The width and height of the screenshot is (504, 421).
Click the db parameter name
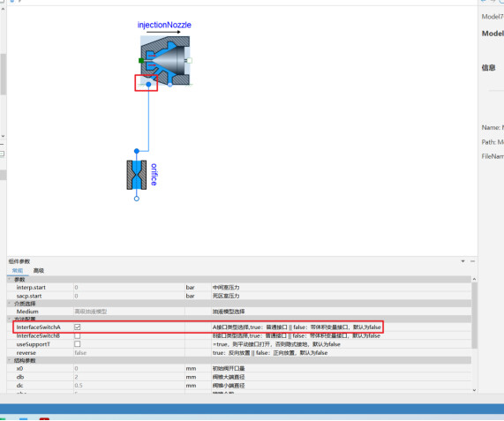coord(20,377)
